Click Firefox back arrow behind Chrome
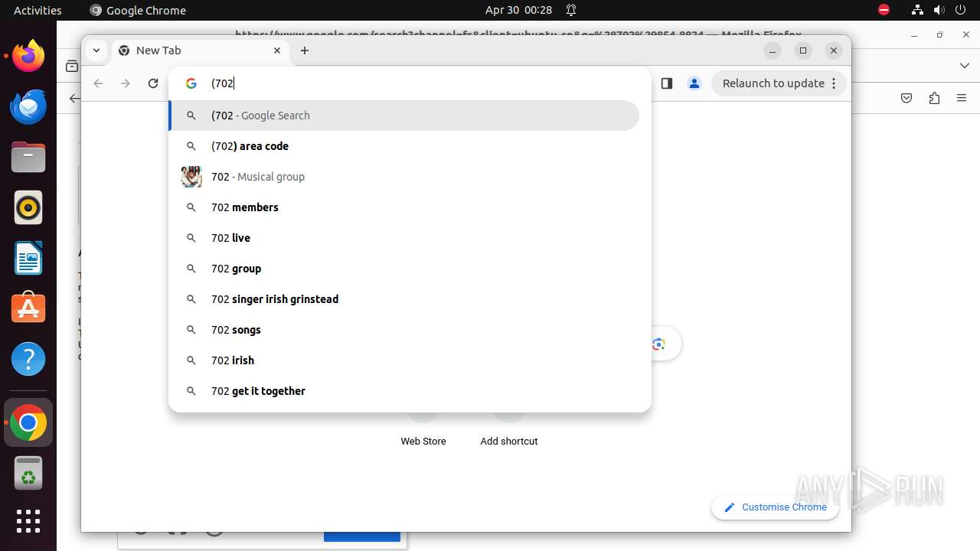Viewport: 980px width, 551px height. (74, 98)
